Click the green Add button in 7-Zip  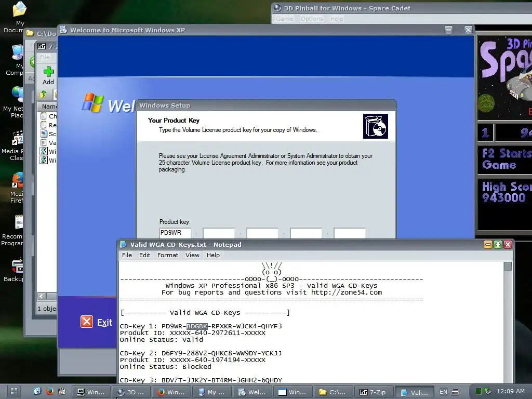tap(48, 75)
